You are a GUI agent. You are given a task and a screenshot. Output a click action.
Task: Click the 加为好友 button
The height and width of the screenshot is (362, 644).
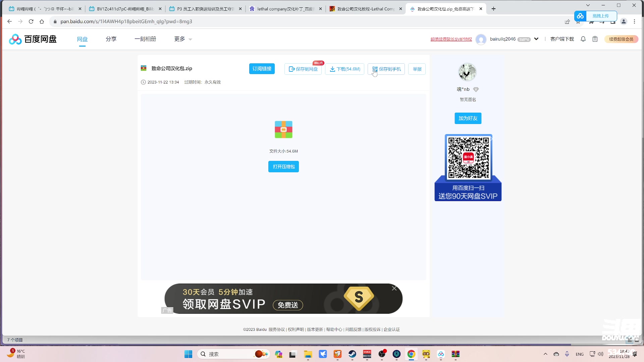tap(468, 118)
